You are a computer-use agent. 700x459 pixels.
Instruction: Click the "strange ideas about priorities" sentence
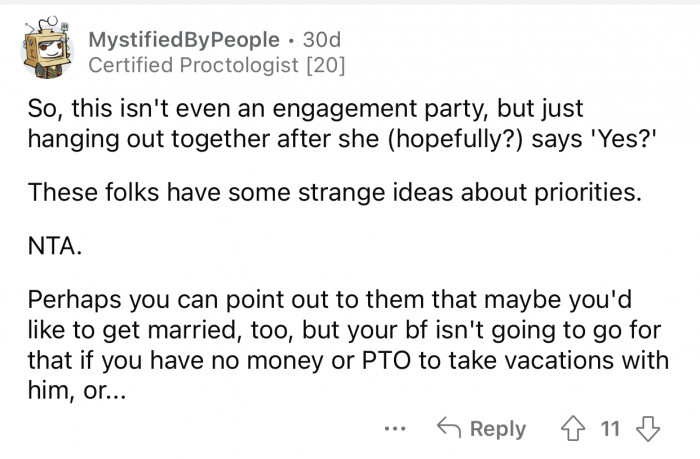tap(490, 193)
